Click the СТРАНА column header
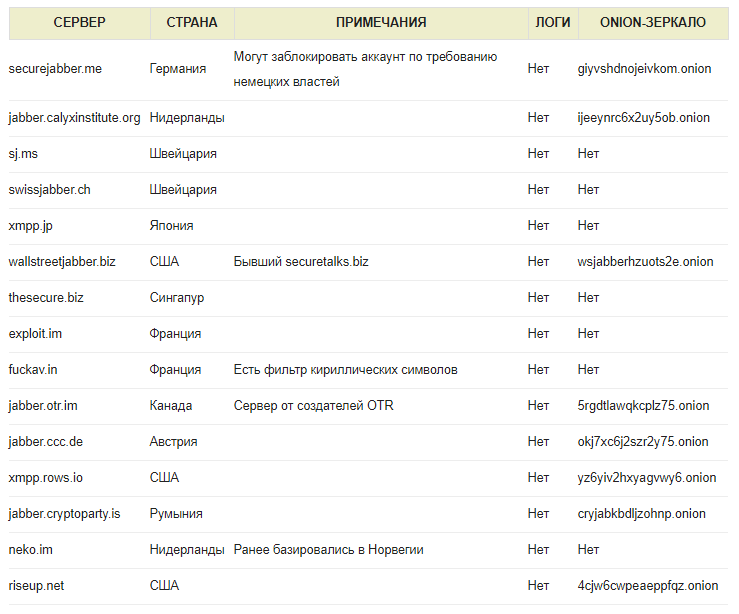739x614 pixels. [192, 22]
